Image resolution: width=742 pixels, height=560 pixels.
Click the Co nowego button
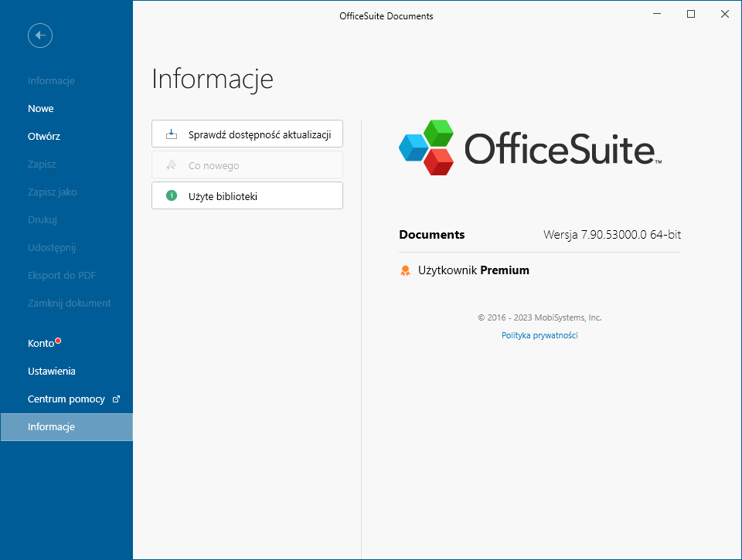[x=247, y=165]
